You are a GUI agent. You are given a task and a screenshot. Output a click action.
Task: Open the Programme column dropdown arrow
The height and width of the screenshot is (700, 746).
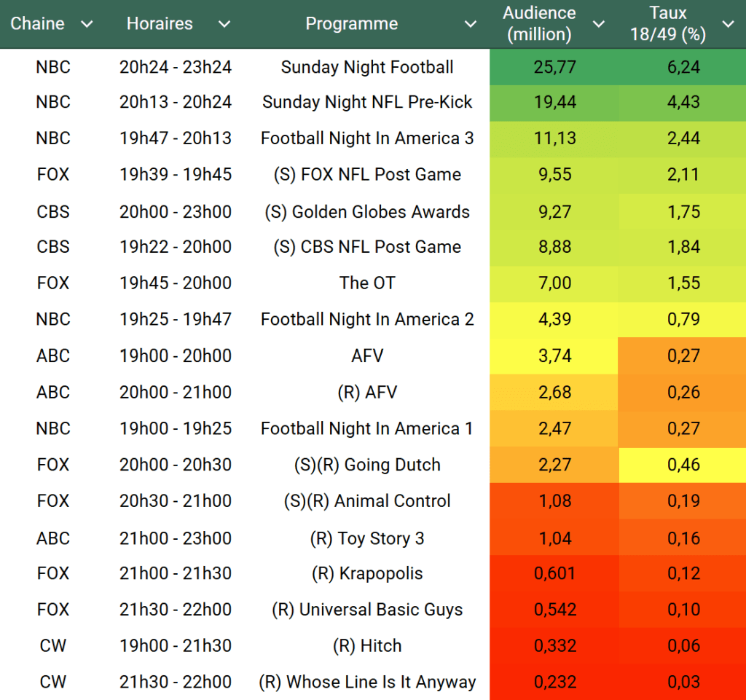pos(471,24)
